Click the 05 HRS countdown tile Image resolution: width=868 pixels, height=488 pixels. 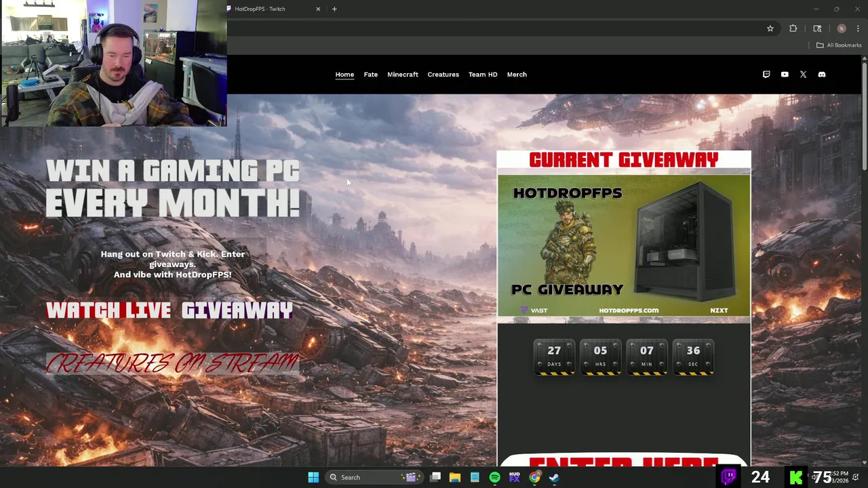600,357
